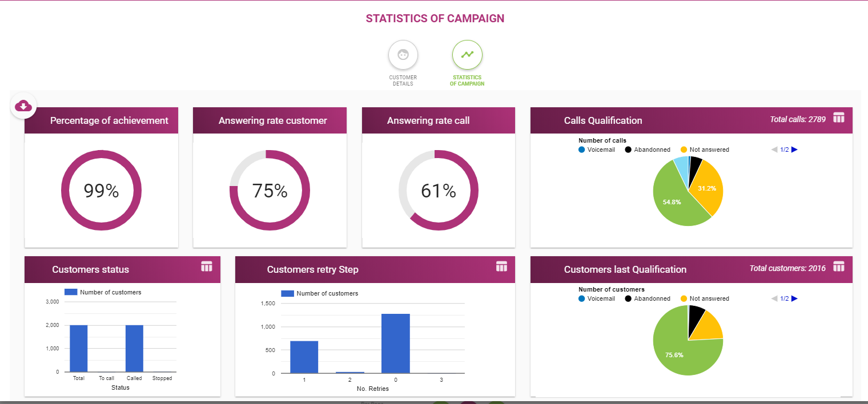Screen dimensions: 868x404
Task: Select the Statistics of Campaign chart icon
Action: (467, 55)
